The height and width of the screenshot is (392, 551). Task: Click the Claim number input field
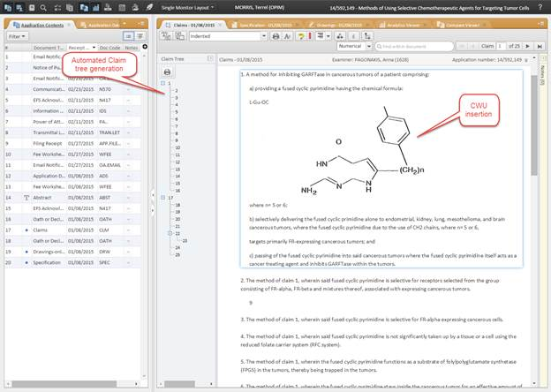coord(501,47)
